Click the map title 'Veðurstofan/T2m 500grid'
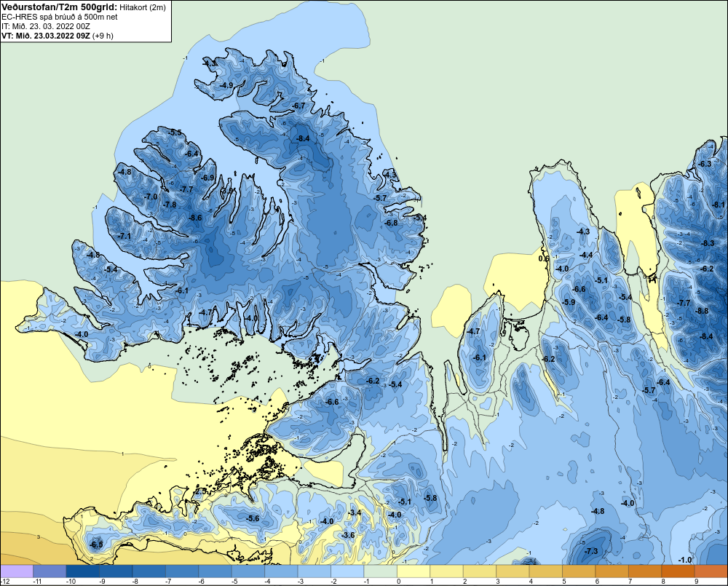 (60, 7)
